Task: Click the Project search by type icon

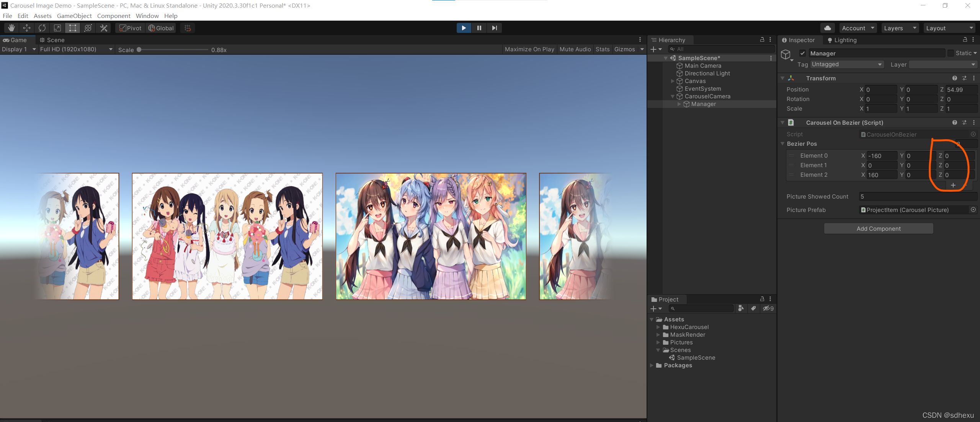Action: coord(741,308)
